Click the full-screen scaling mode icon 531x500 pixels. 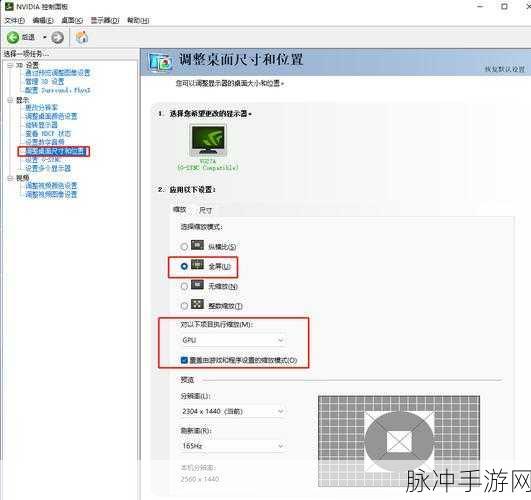coord(197,265)
